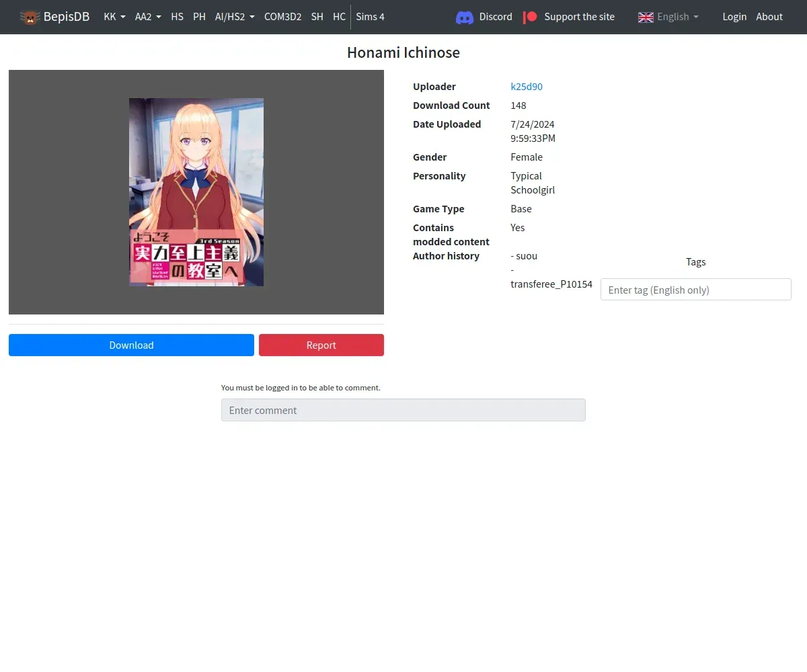Click the Support the site link

point(579,17)
